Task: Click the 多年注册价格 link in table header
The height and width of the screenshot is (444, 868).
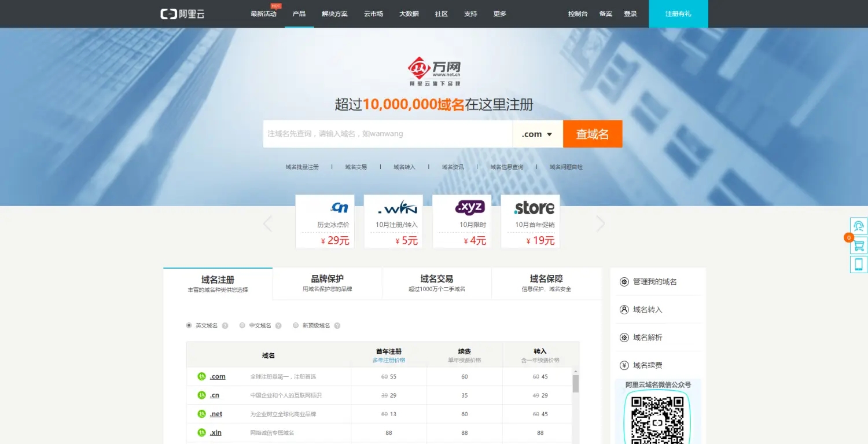Action: (389, 360)
